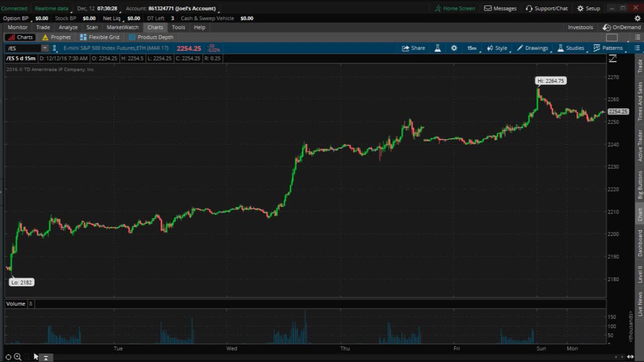Click the price-axis scale icon at chart corner
Viewport: 644px width, 362px height.
612,59
